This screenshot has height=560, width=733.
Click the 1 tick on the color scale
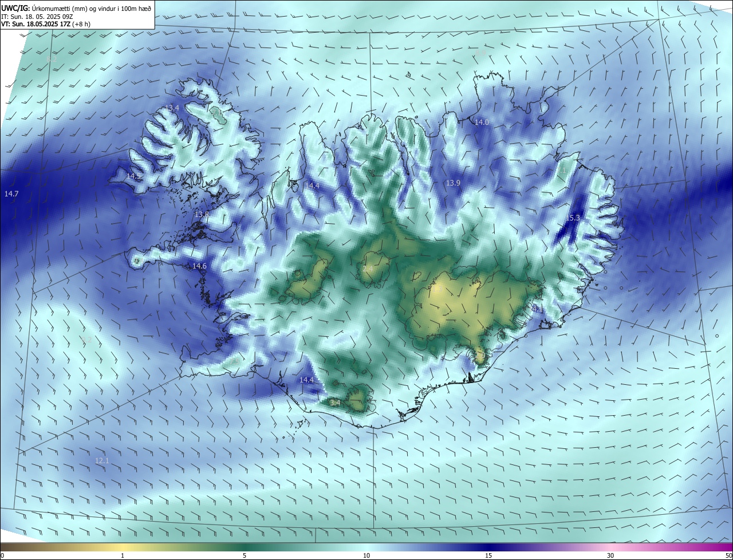[123, 555]
